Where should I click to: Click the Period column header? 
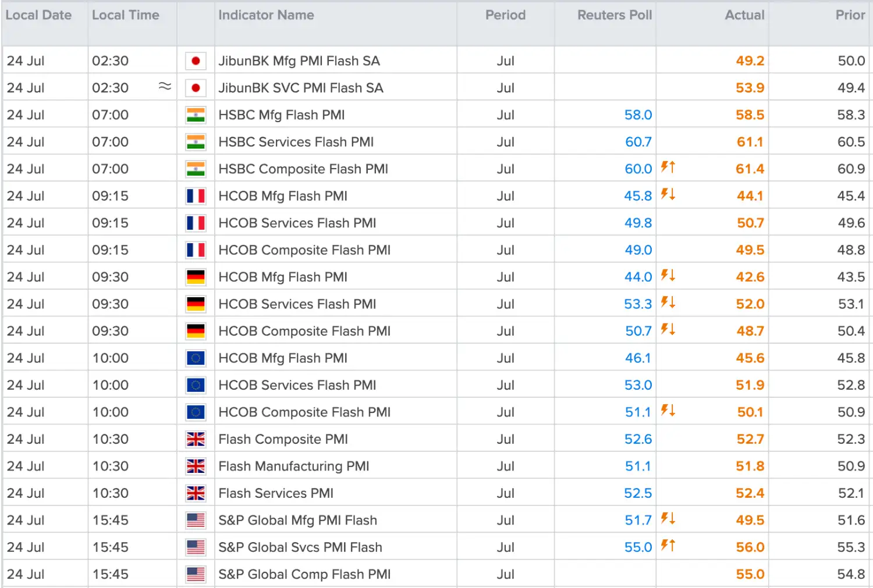click(x=505, y=15)
